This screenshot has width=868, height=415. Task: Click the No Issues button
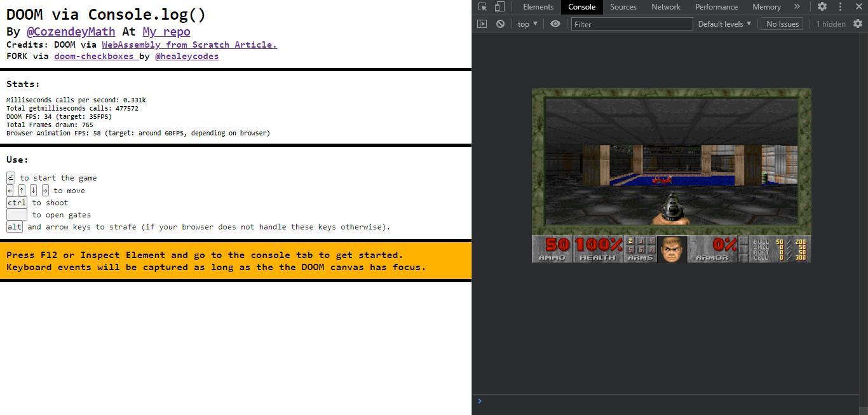pyautogui.click(x=782, y=24)
